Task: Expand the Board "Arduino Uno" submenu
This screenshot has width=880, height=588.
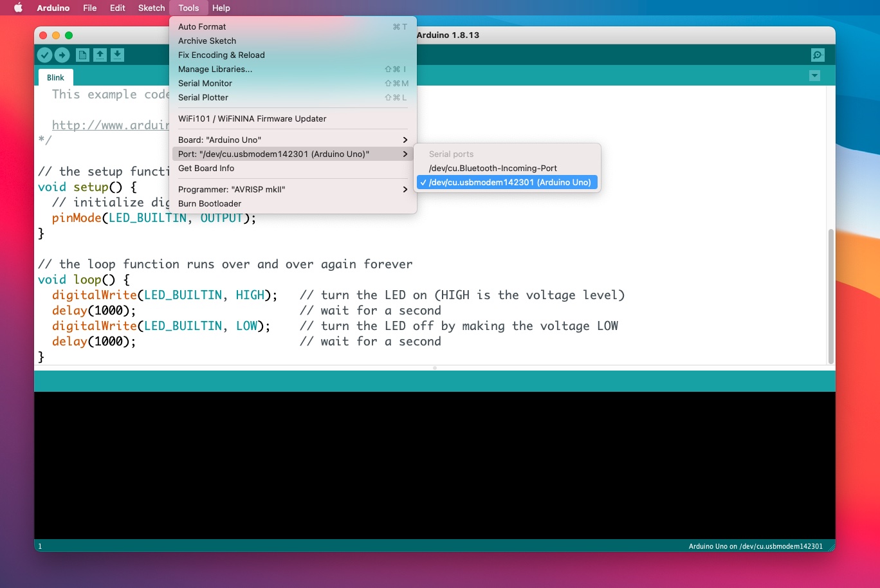Action: (293, 140)
